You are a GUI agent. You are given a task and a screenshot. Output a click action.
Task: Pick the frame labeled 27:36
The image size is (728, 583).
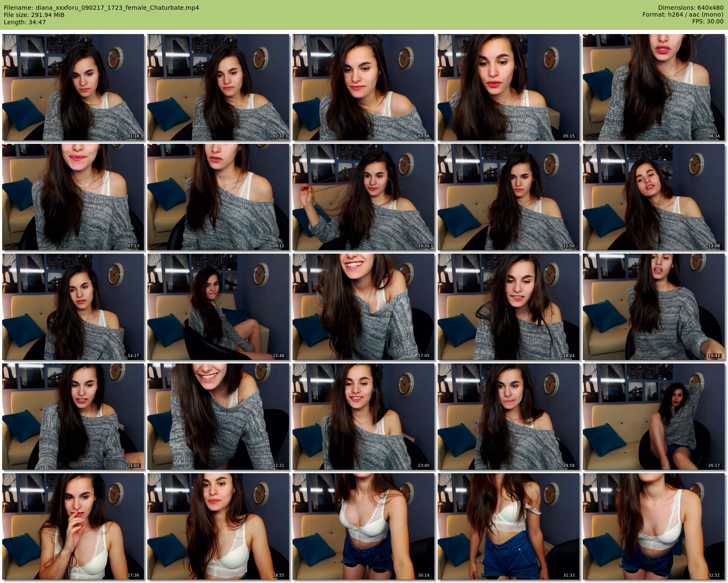tap(73, 526)
